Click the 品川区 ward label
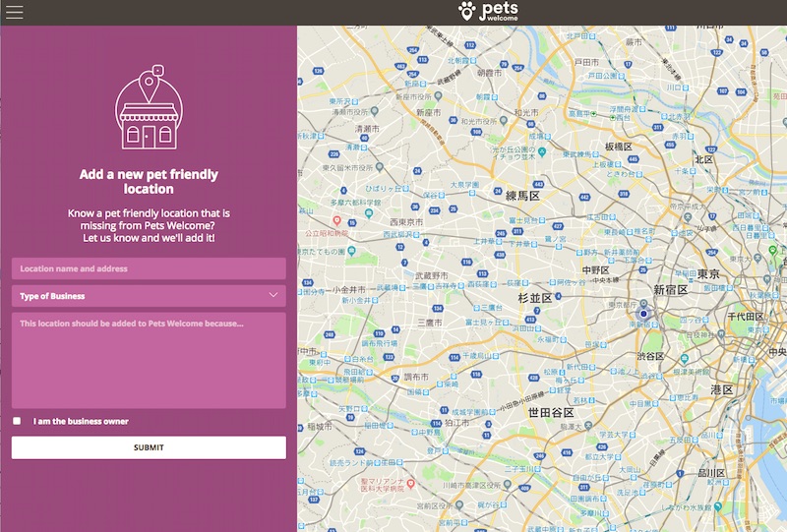The width and height of the screenshot is (787, 532). 710,473
